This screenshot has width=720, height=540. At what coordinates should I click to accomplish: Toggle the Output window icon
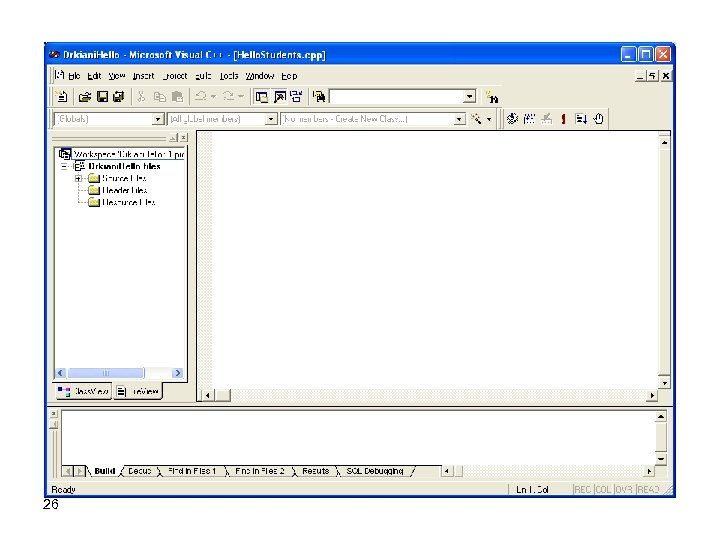point(280,97)
